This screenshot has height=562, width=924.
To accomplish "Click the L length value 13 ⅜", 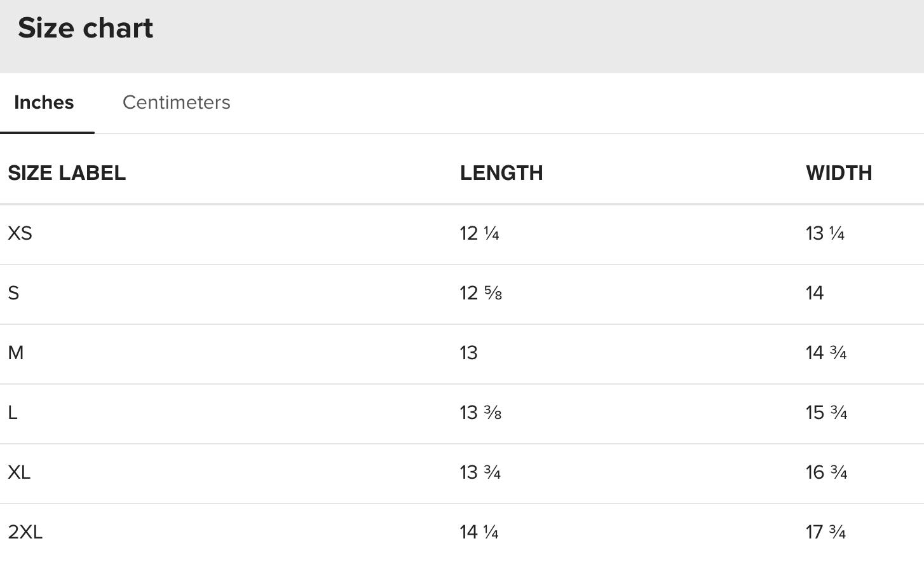I will tap(480, 413).
